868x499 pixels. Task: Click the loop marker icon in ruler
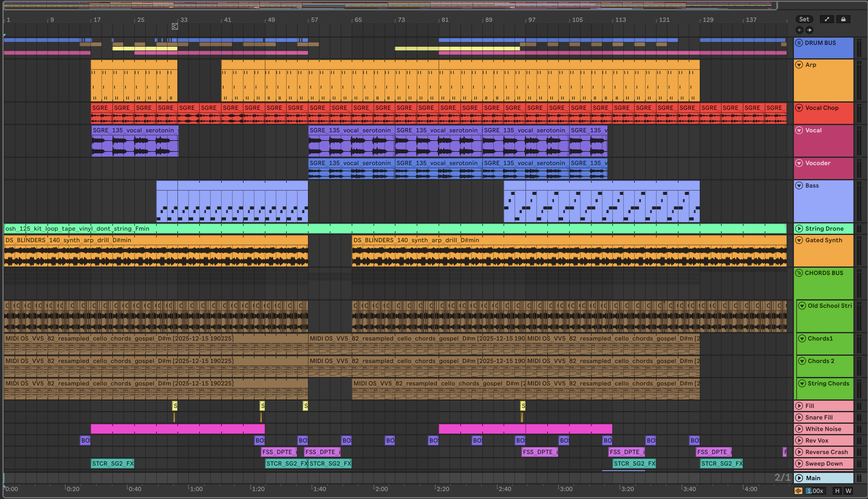[175, 26]
